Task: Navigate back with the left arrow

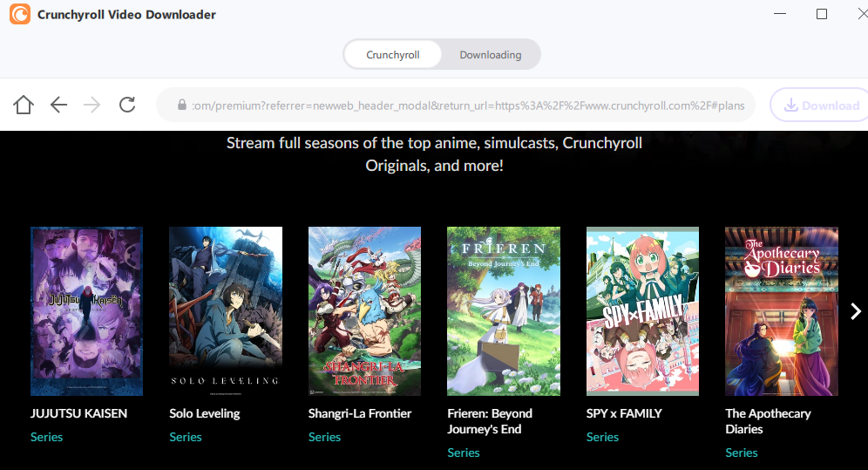Action: (x=58, y=105)
